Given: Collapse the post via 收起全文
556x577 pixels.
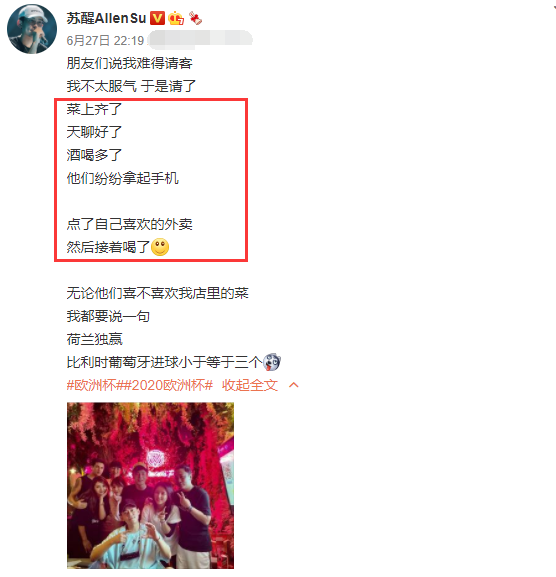Looking at the screenshot, I should point(249,385).
